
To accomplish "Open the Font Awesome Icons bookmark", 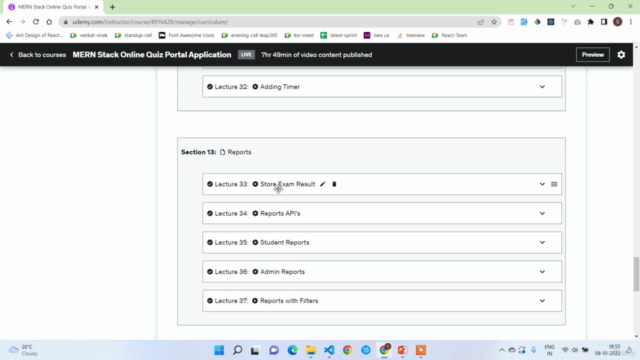I will 187,36.
